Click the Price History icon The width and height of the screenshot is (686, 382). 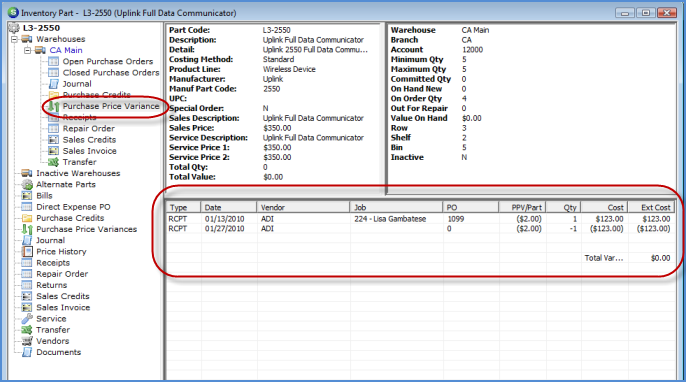coord(27,252)
